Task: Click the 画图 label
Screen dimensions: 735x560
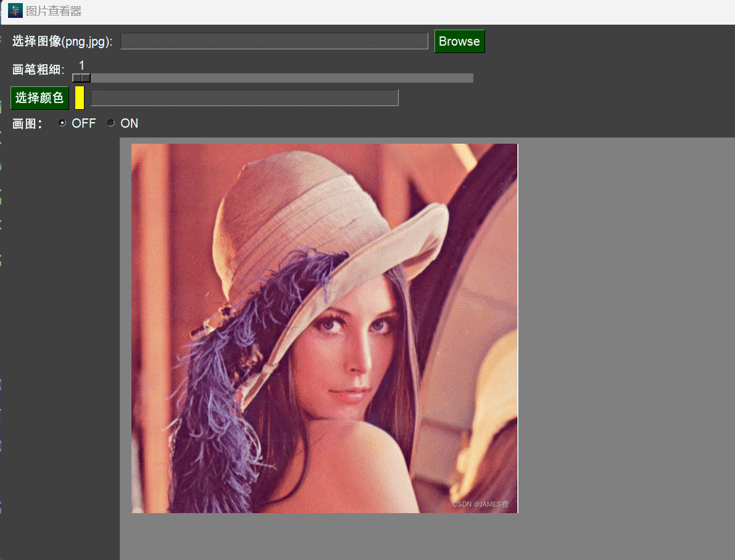Action: [27, 124]
